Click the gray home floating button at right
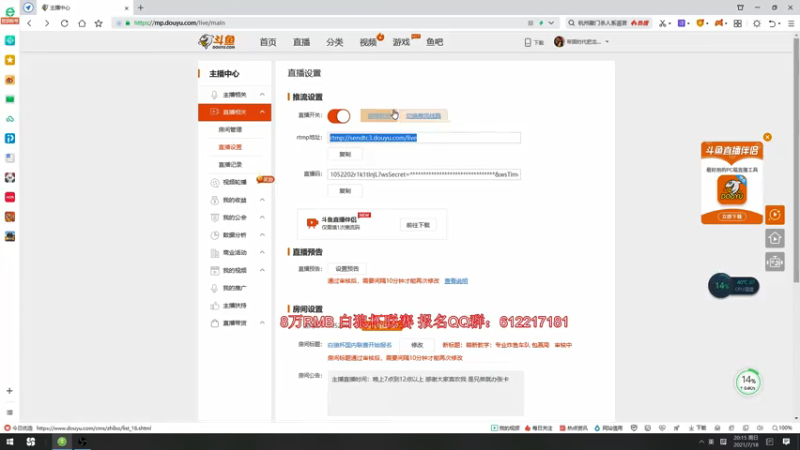This screenshot has height=450, width=800. (775, 238)
